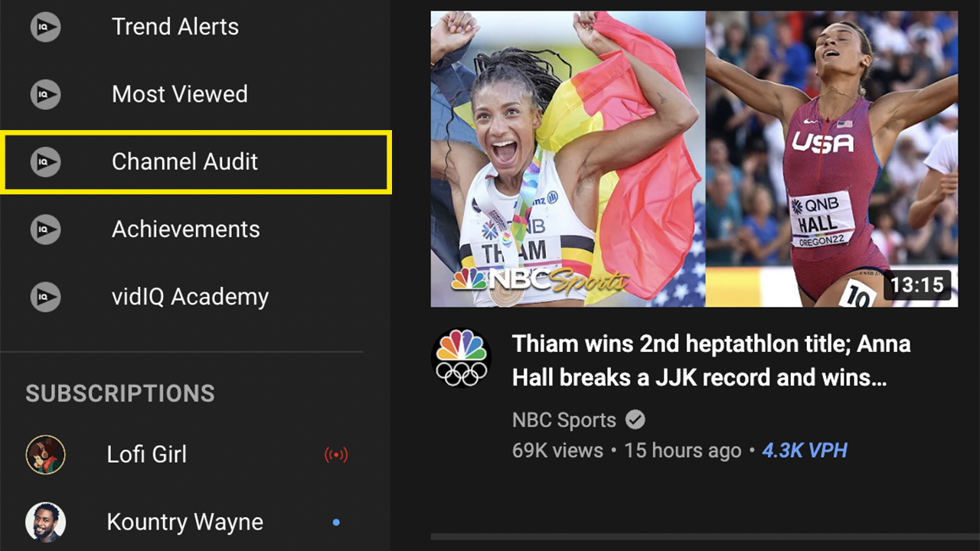This screenshot has height=551, width=980.
Task: Visit the NBC Sports channel name link
Action: coord(564,420)
